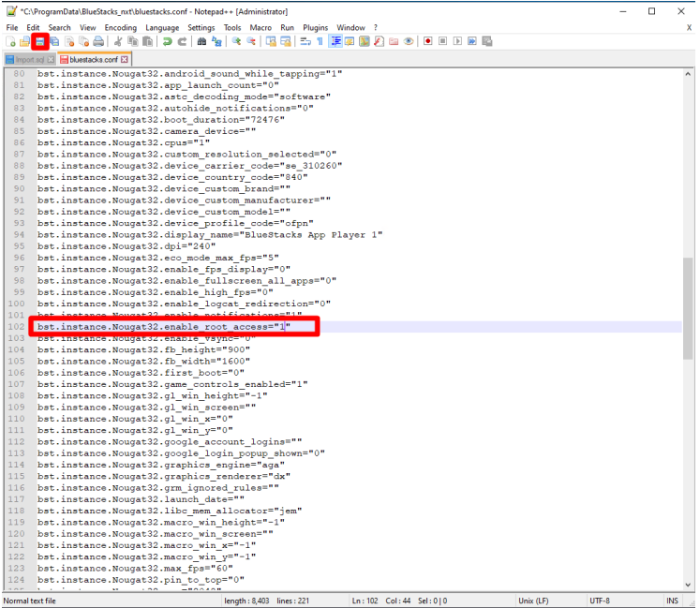The image size is (700, 608).
Task: Click the Close file toolbar icon
Action: 69,41
